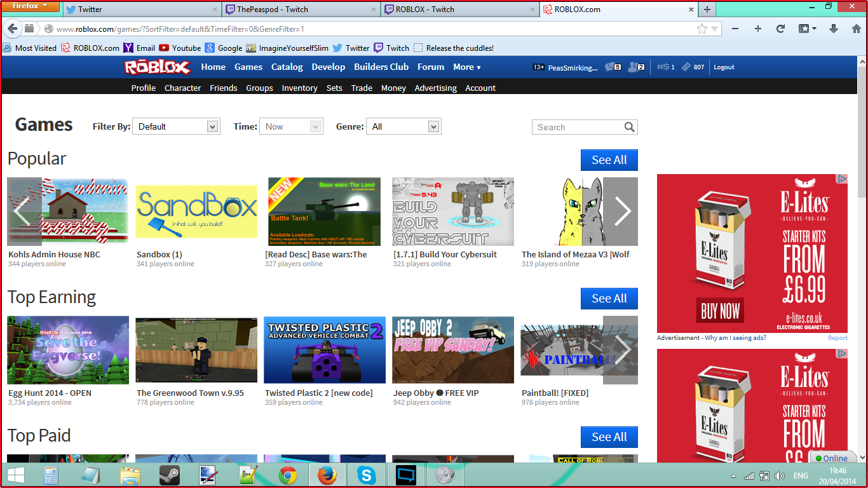Open the Firefox downloads arrow
The height and width of the screenshot is (488, 868).
(x=834, y=29)
